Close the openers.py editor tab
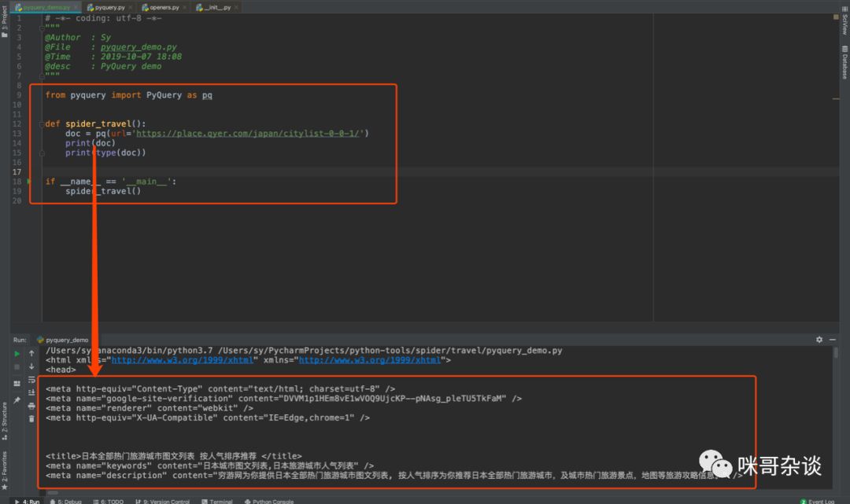The height and width of the screenshot is (504, 850). (x=185, y=8)
